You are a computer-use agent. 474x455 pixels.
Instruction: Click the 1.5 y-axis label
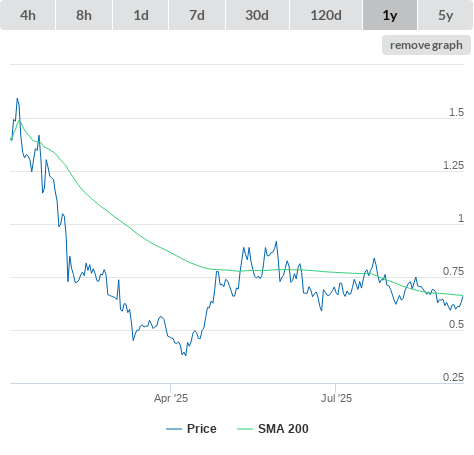(456, 112)
